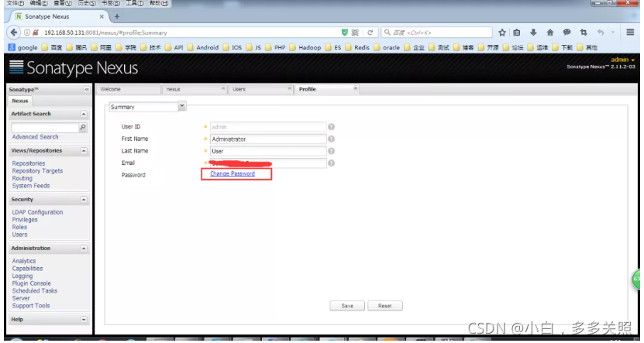This screenshot has width=644, height=343.
Task: Open the 历史(S) History menu
Action: (87, 3)
